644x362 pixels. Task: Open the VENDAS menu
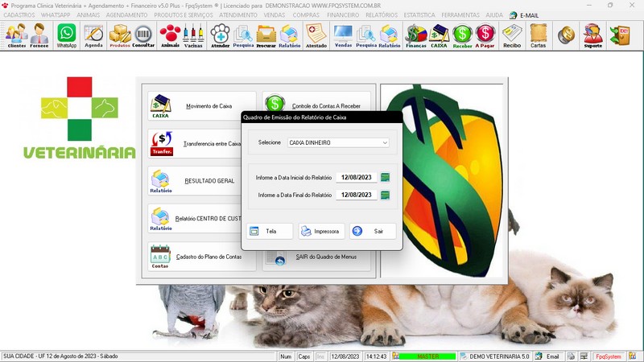point(275,15)
